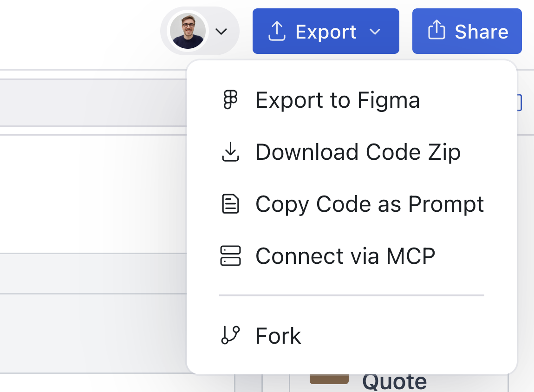The image size is (534, 392).
Task: Click the user profile avatar photo
Action: (188, 32)
